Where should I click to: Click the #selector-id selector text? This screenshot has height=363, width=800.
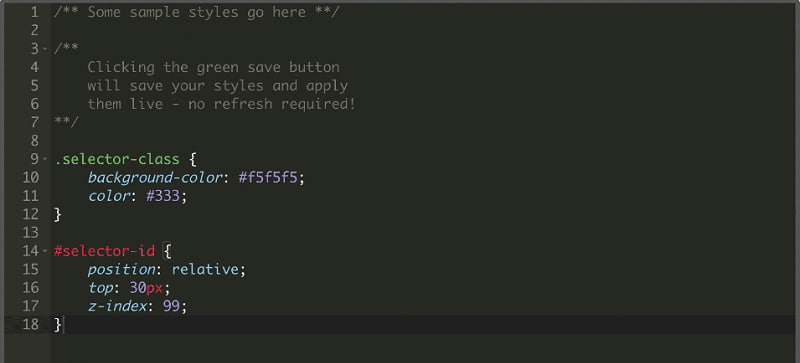(104, 251)
